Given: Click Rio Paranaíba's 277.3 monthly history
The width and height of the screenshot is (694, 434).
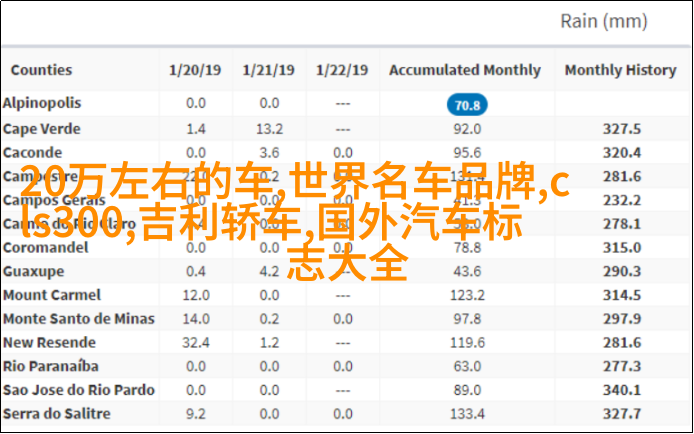Looking at the screenshot, I should (622, 366).
